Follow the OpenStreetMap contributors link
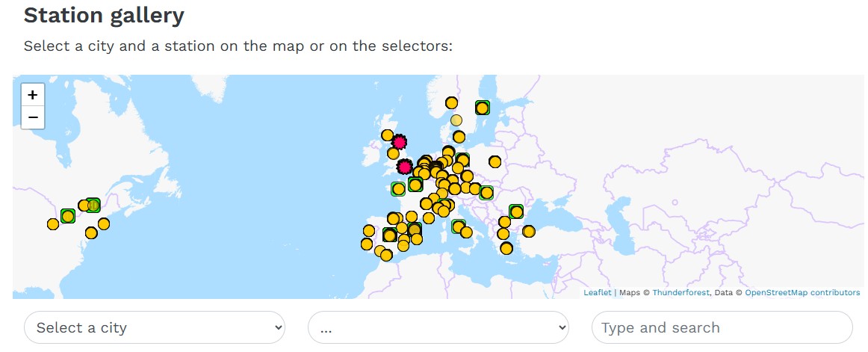868x352 pixels. (802, 292)
